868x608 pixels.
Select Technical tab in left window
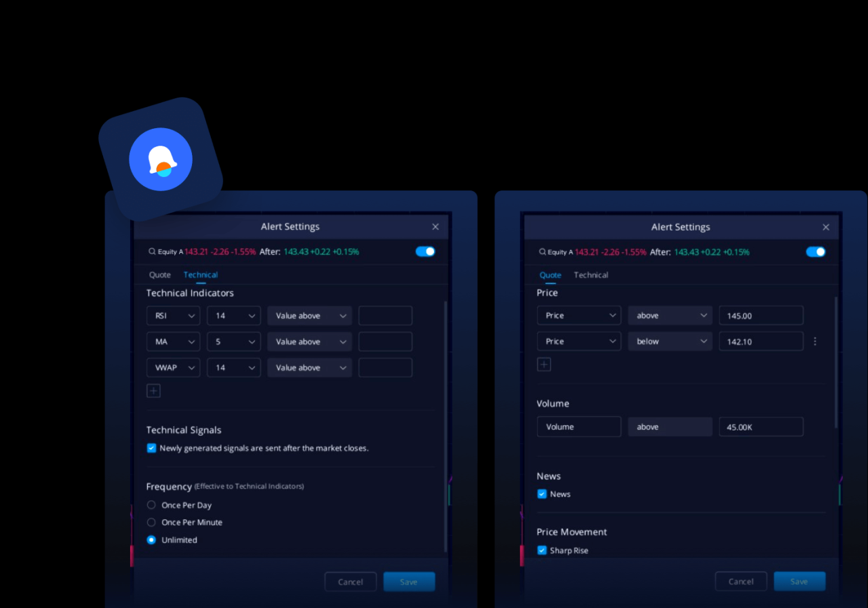click(x=201, y=275)
